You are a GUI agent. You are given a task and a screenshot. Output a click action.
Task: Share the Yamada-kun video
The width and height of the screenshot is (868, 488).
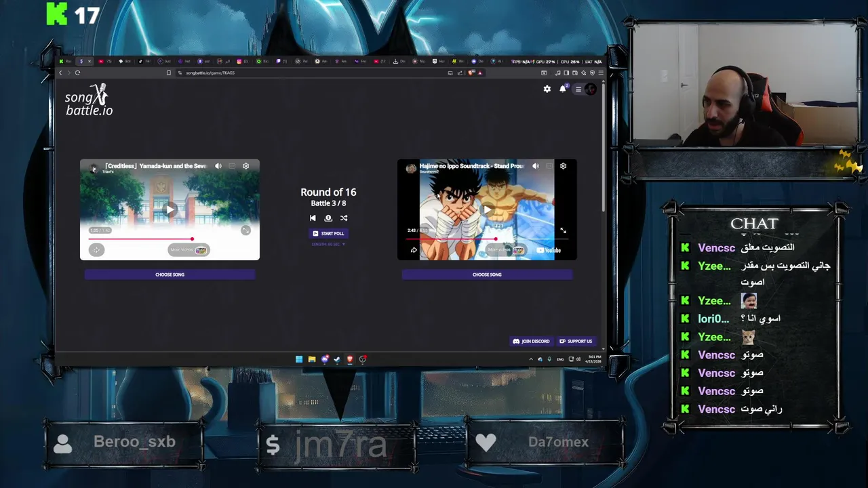(x=96, y=250)
